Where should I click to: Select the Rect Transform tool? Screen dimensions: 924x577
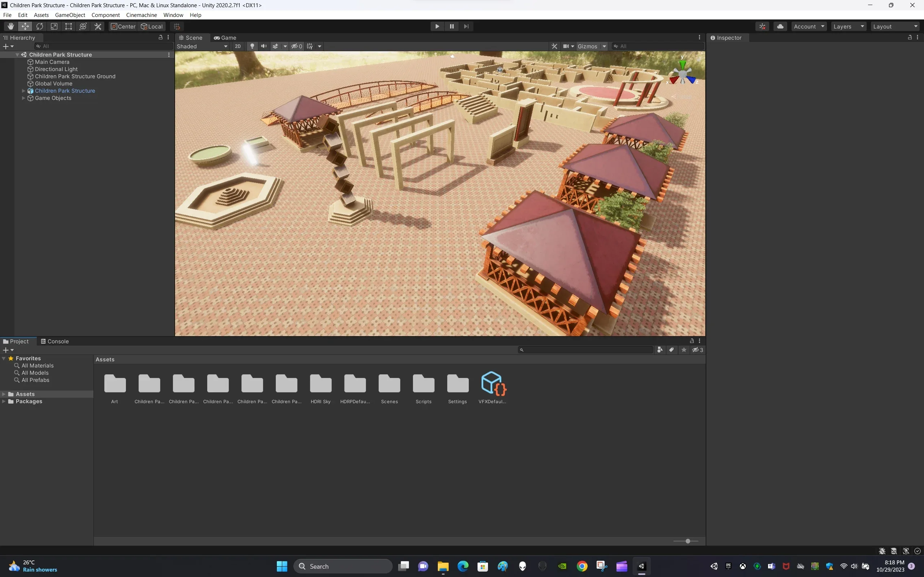click(69, 26)
